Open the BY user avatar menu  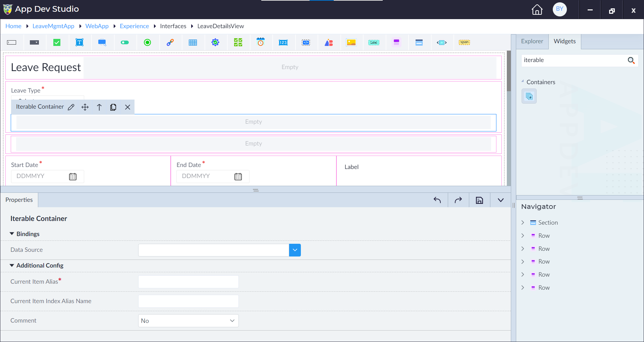pos(560,9)
